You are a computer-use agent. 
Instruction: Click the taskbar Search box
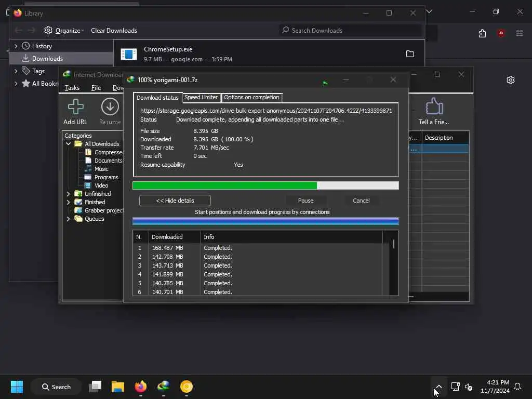coord(56,387)
